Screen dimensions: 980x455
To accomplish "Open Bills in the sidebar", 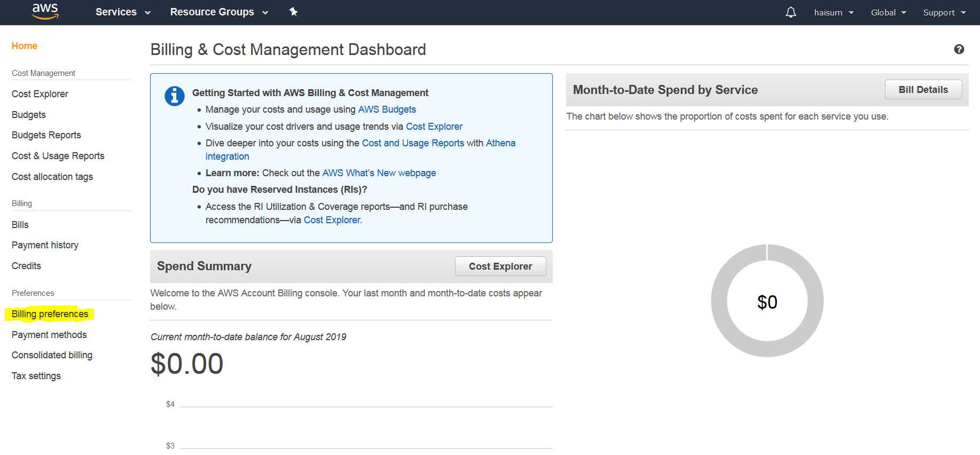I will pyautogui.click(x=20, y=225).
